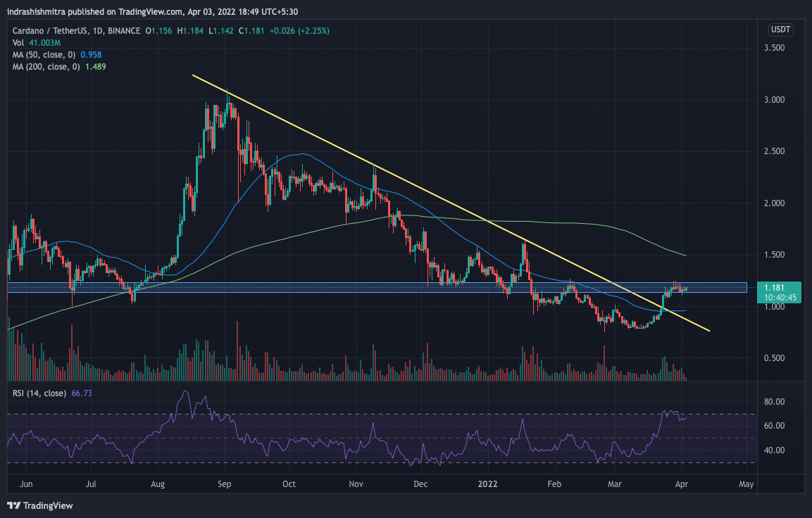Click the TradingView logo at bottom left
Image resolution: width=812 pixels, height=518 pixels.
[x=39, y=505]
